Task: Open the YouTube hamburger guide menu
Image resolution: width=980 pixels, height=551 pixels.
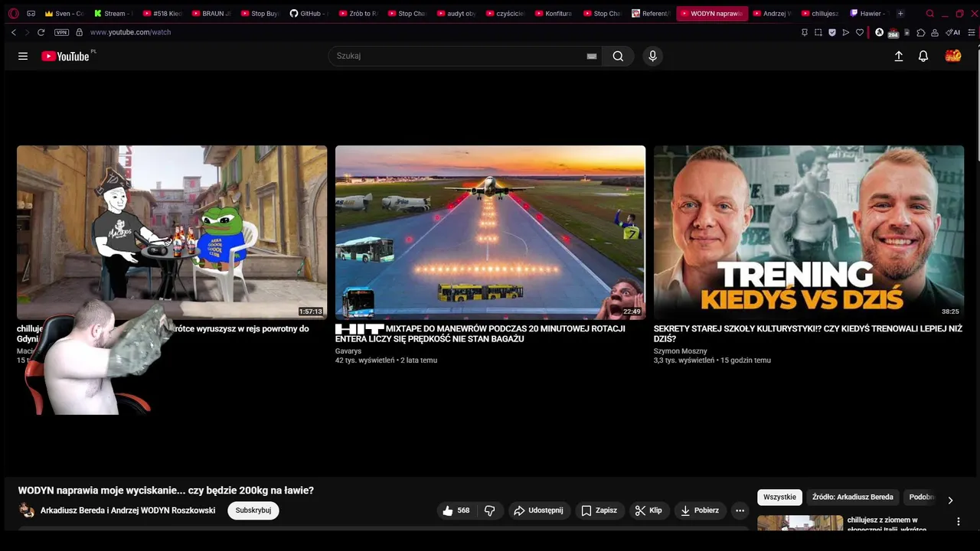Action: pos(23,56)
